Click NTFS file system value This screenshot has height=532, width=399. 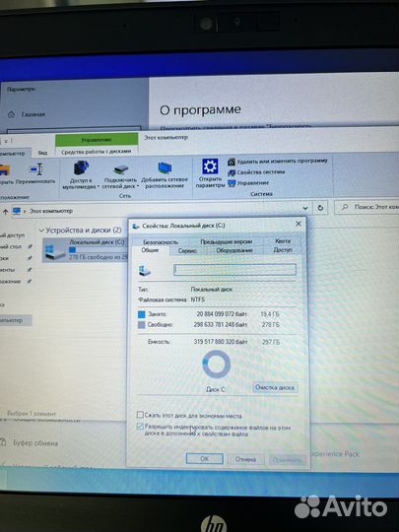tap(197, 299)
